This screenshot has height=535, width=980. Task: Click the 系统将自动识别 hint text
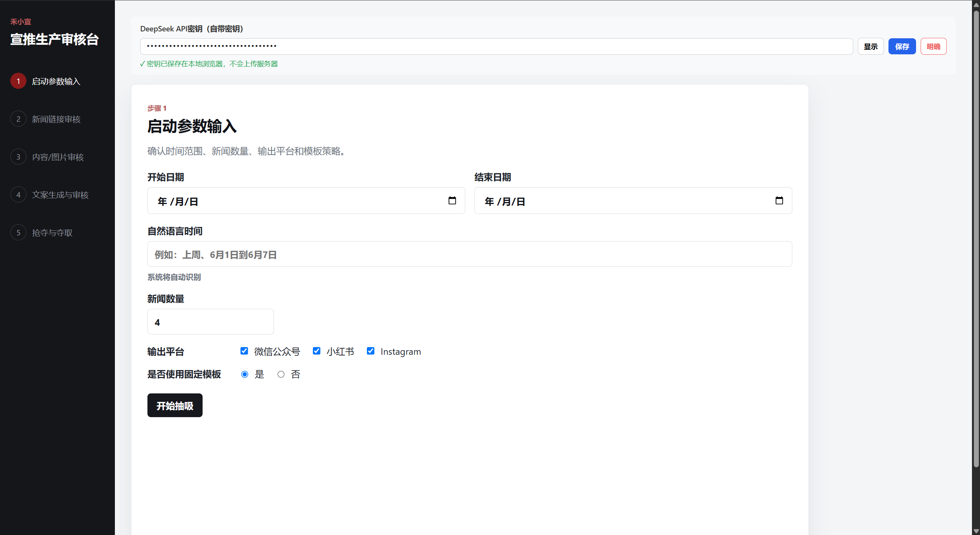coord(174,277)
